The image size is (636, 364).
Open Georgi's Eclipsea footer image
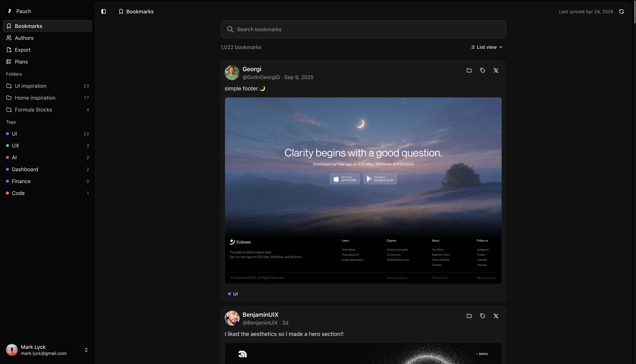pyautogui.click(x=363, y=191)
